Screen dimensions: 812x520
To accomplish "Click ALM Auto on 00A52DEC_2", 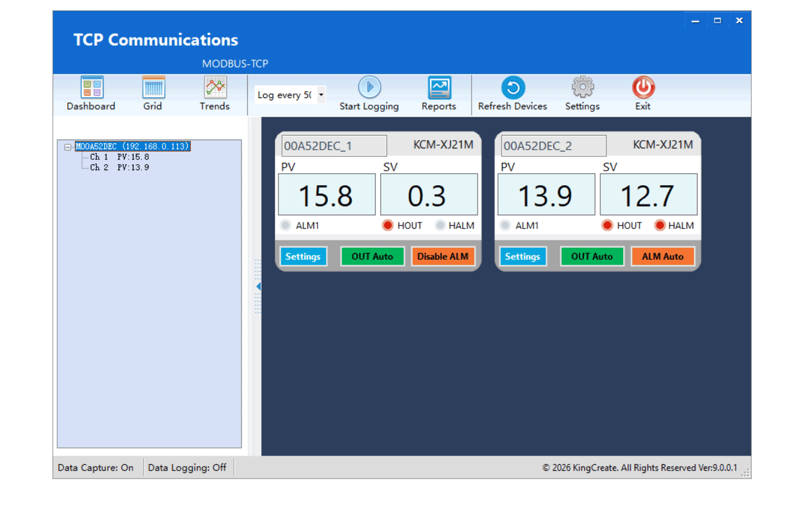I will 663,256.
